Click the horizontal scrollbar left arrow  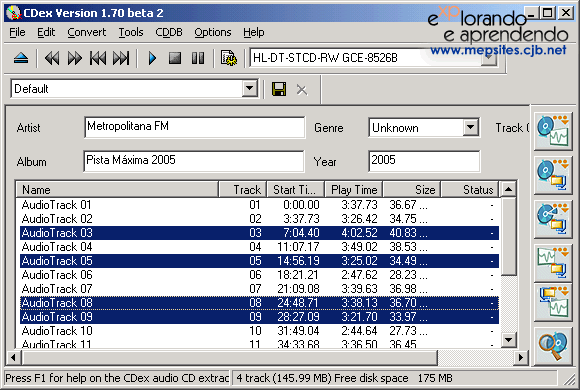click(14, 357)
